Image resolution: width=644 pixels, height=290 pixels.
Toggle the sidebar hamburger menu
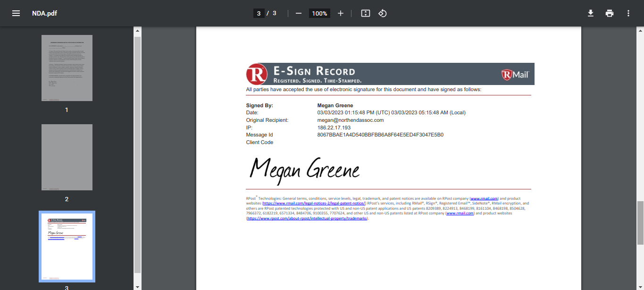click(x=16, y=13)
